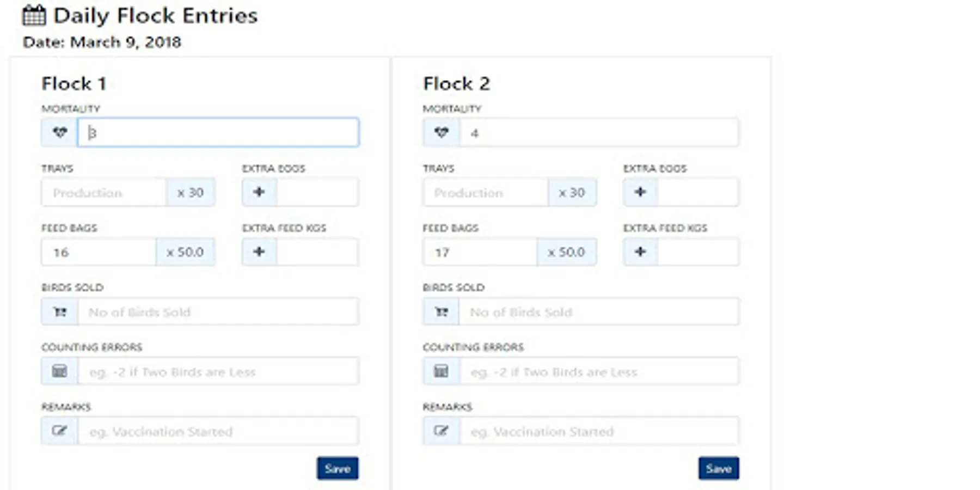
Task: Save the Flock 1 entries
Action: [x=338, y=468]
